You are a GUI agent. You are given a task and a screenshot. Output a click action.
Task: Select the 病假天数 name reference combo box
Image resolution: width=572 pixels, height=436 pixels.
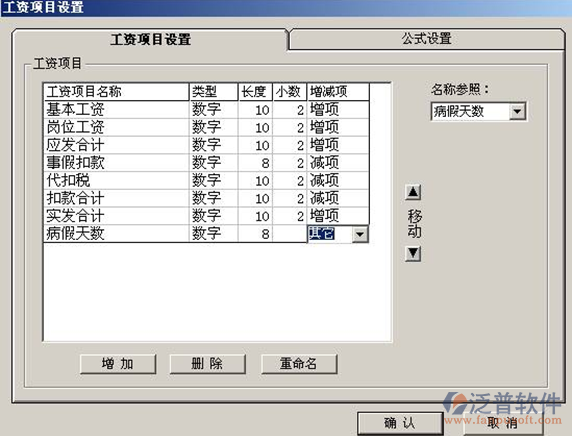[478, 111]
